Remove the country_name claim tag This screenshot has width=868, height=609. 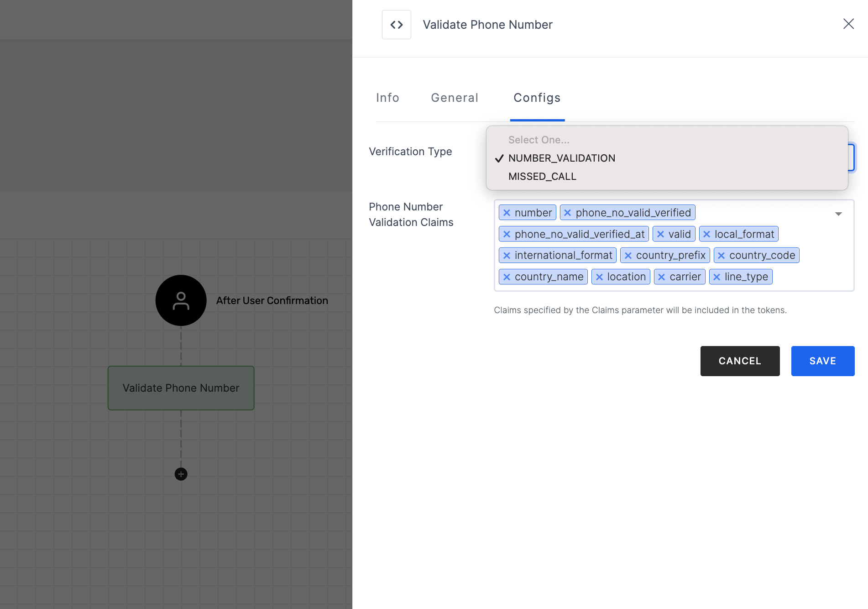click(x=507, y=277)
